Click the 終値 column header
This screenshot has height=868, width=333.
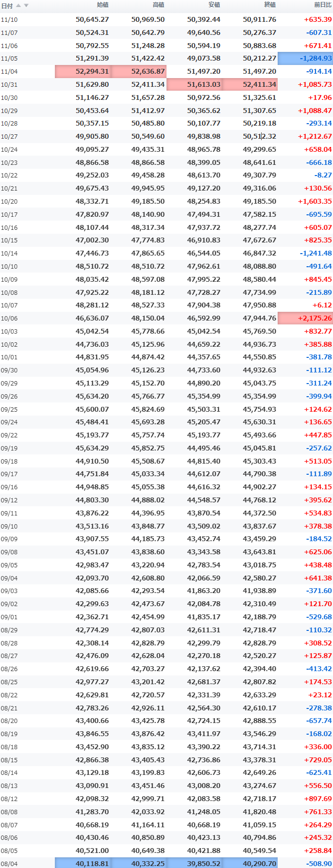click(270, 5)
